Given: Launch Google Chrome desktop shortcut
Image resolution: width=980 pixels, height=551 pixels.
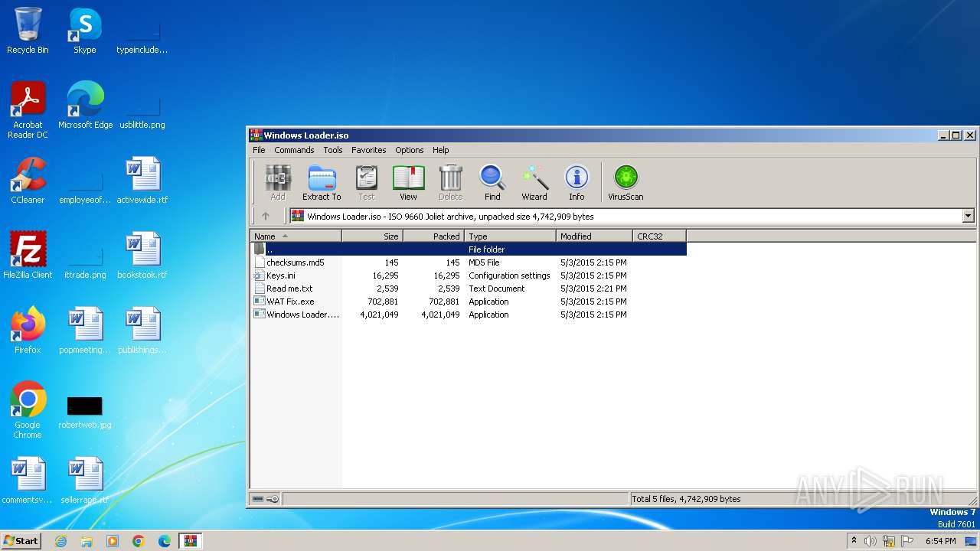Looking at the screenshot, I should click(28, 410).
